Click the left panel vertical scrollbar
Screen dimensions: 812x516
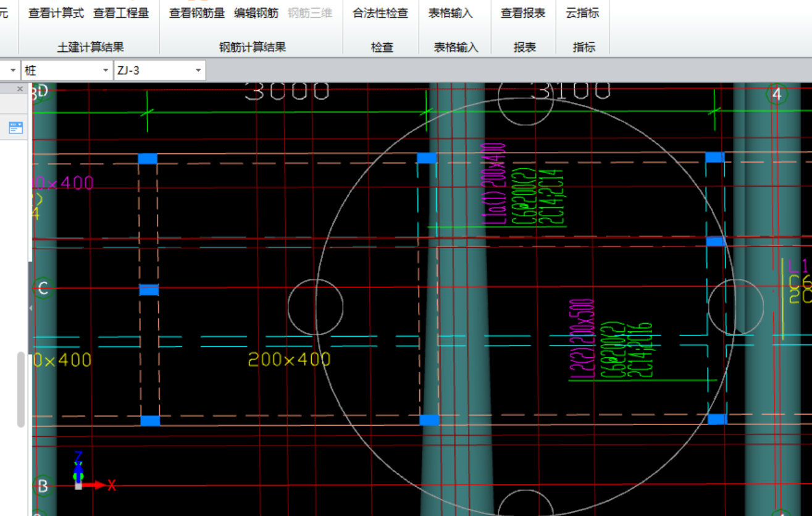pyautogui.click(x=21, y=389)
